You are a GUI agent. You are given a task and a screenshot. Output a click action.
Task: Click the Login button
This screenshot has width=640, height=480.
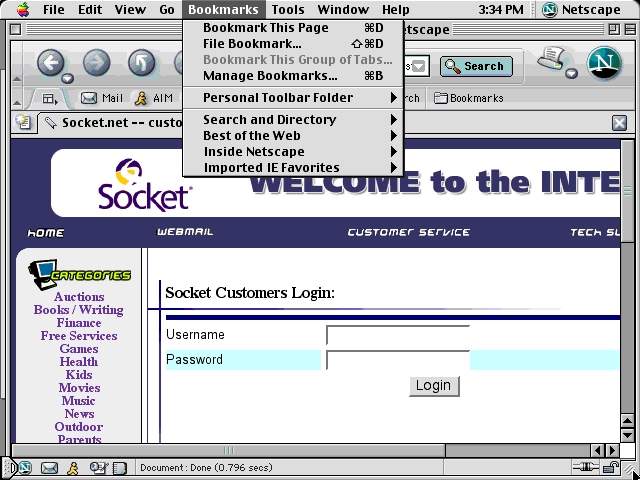click(x=434, y=386)
